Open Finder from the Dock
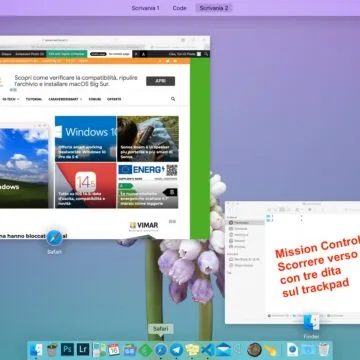This screenshot has height=360, width=360. (36, 349)
